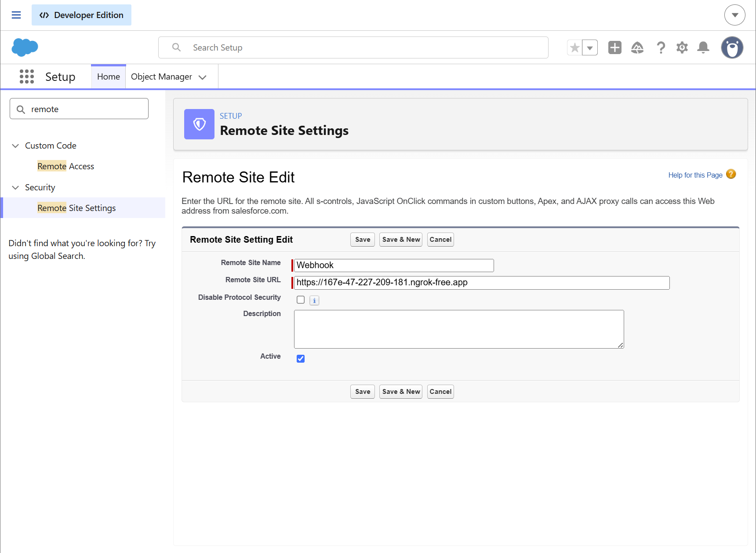Open the user profile avatar
The image size is (756, 553).
coord(732,47)
